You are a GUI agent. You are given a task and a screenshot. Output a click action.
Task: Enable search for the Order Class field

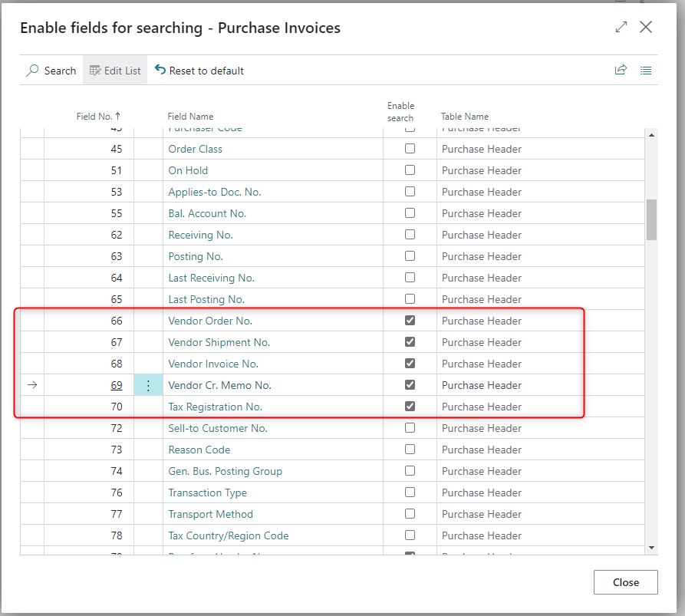[410, 149]
